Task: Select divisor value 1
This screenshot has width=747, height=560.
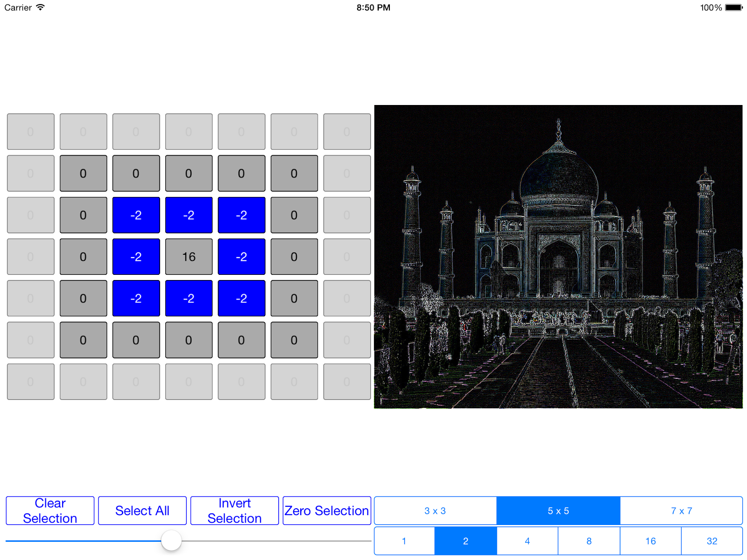Action: coord(404,540)
